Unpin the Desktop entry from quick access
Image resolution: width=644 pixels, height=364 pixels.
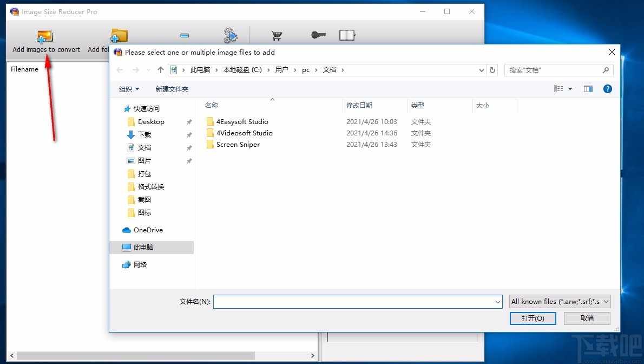(x=189, y=121)
